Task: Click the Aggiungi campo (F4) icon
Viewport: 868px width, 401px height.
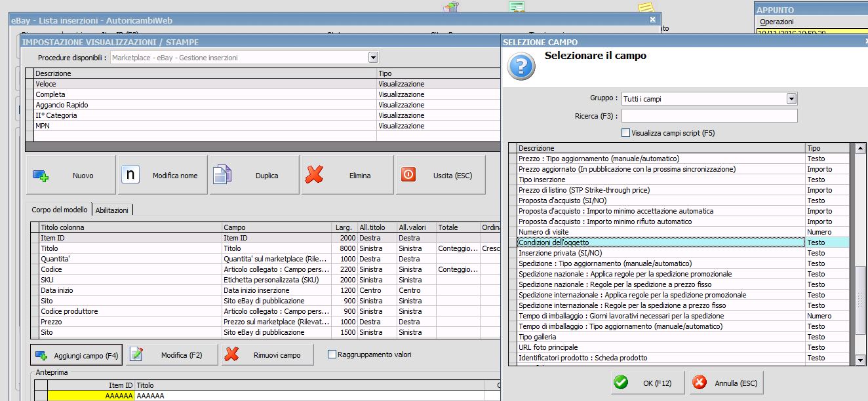Action: click(41, 355)
